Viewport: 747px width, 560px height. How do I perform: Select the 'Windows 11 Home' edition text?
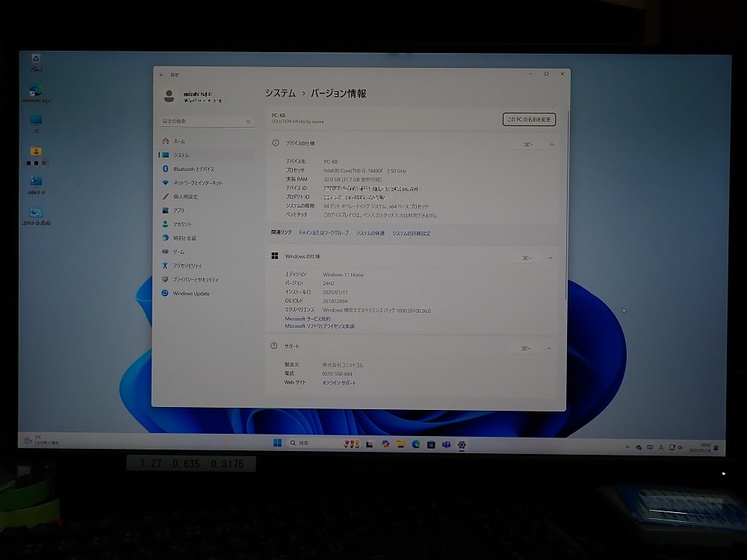pos(343,275)
